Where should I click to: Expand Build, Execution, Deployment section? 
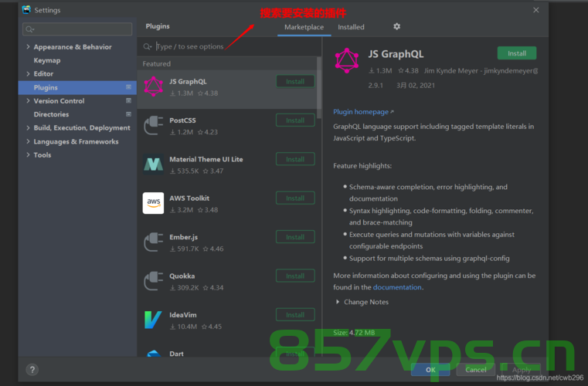(x=28, y=128)
